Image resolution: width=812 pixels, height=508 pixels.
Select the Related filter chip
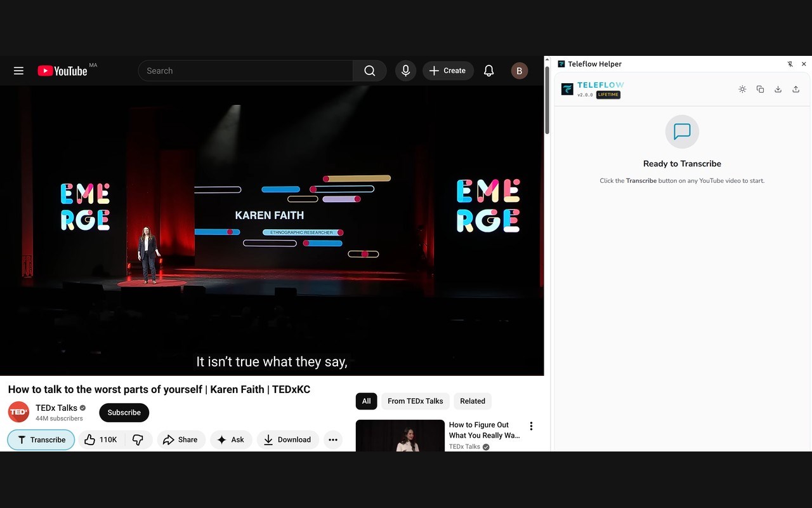pos(473,401)
